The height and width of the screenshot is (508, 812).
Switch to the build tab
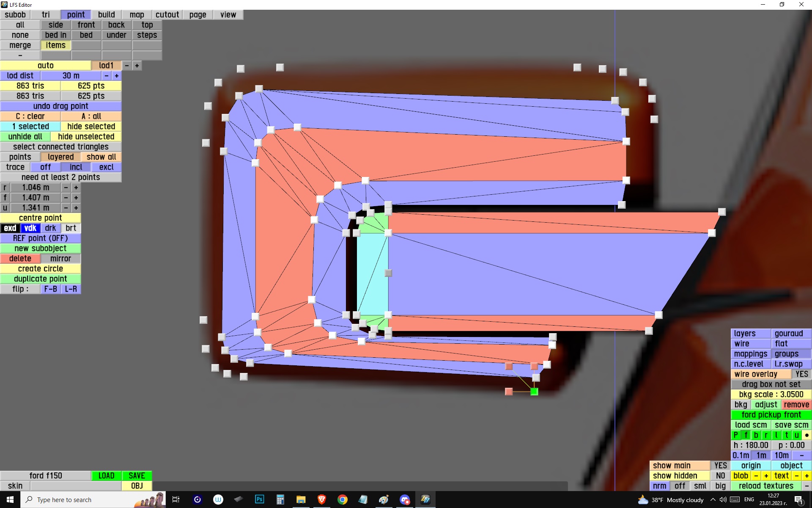(106, 15)
